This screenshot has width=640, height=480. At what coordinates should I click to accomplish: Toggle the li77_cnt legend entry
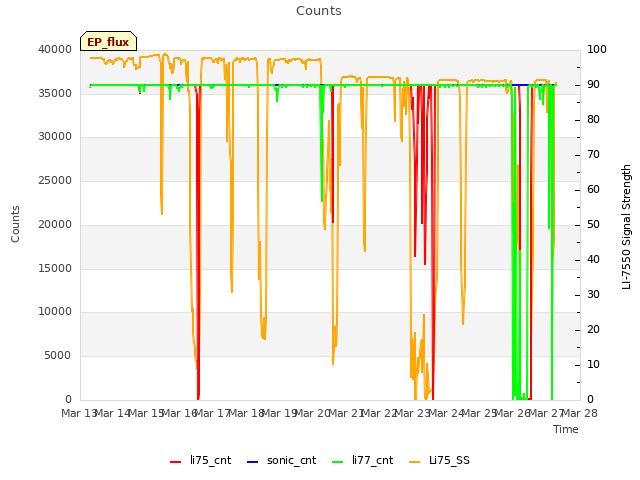[x=362, y=460]
